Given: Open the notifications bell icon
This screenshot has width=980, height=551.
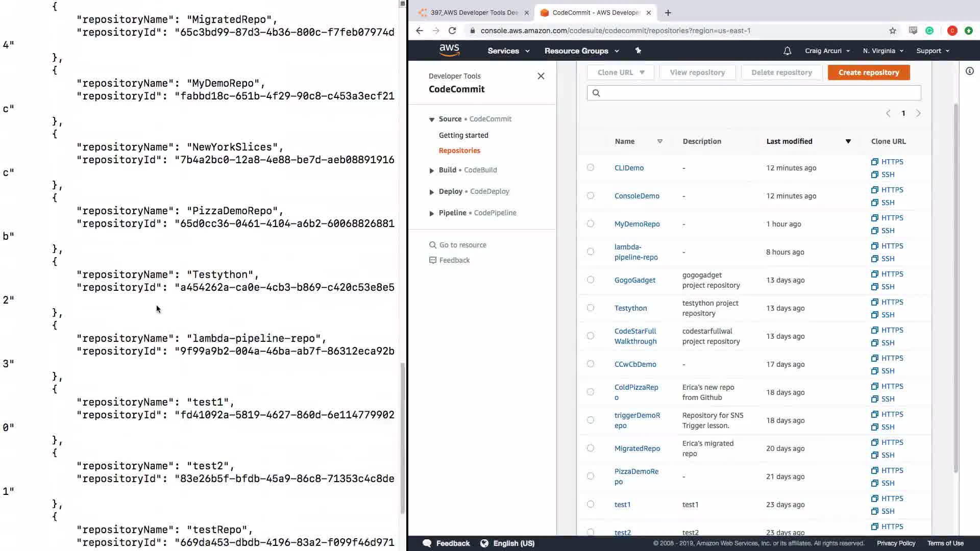Looking at the screenshot, I should point(787,51).
